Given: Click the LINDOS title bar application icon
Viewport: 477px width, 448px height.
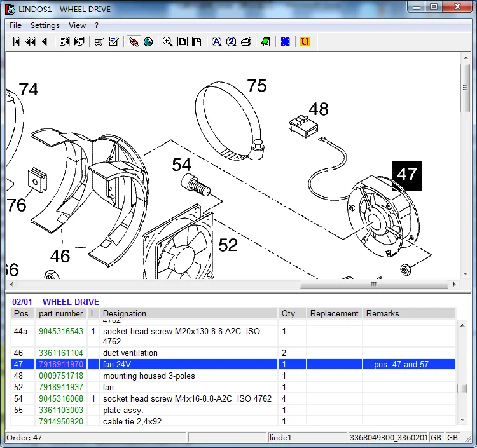Looking at the screenshot, I should [10, 9].
